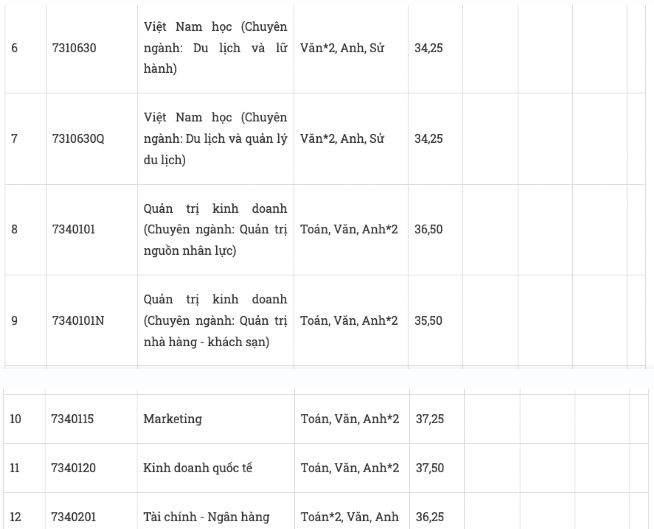Click major code 7310630Q cell
Viewport: 654px width, 529px height.
[x=78, y=139]
